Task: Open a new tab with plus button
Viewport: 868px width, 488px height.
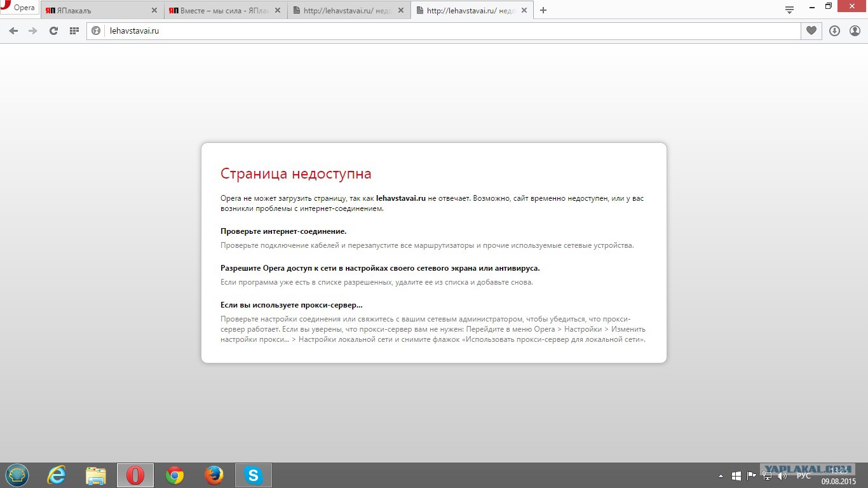Action: [543, 10]
